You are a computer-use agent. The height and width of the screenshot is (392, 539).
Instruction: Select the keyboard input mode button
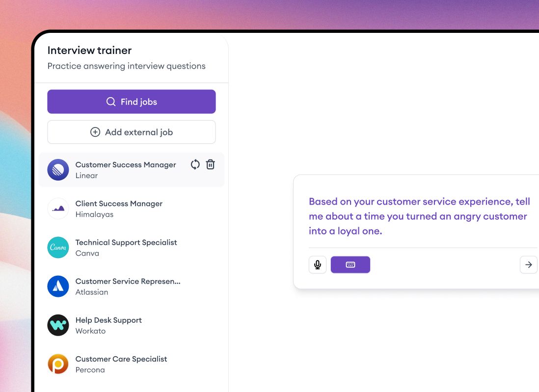click(x=350, y=264)
